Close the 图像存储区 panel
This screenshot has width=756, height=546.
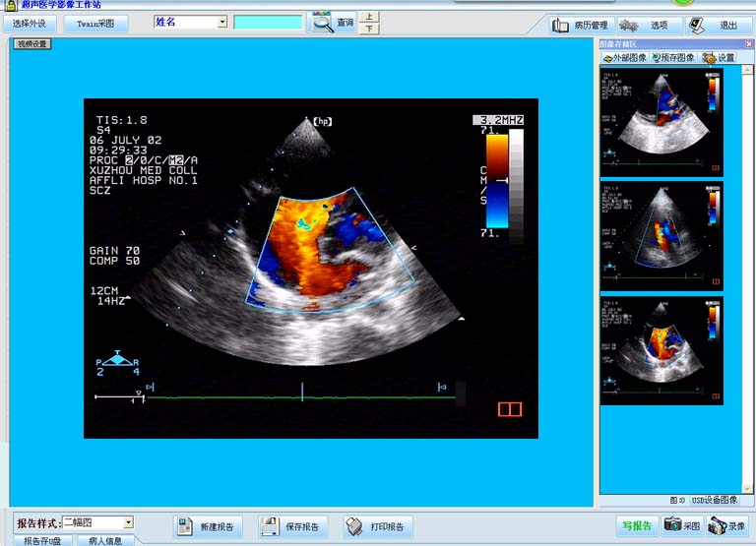(x=749, y=44)
